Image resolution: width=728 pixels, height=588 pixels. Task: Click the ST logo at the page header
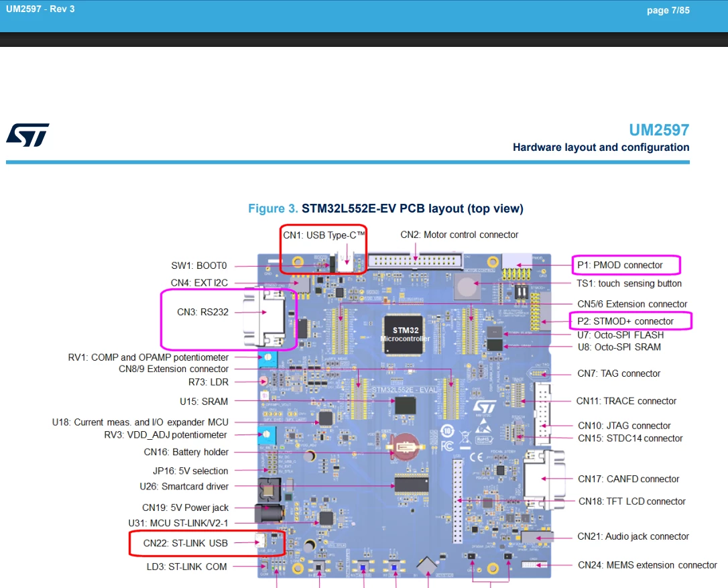[28, 135]
